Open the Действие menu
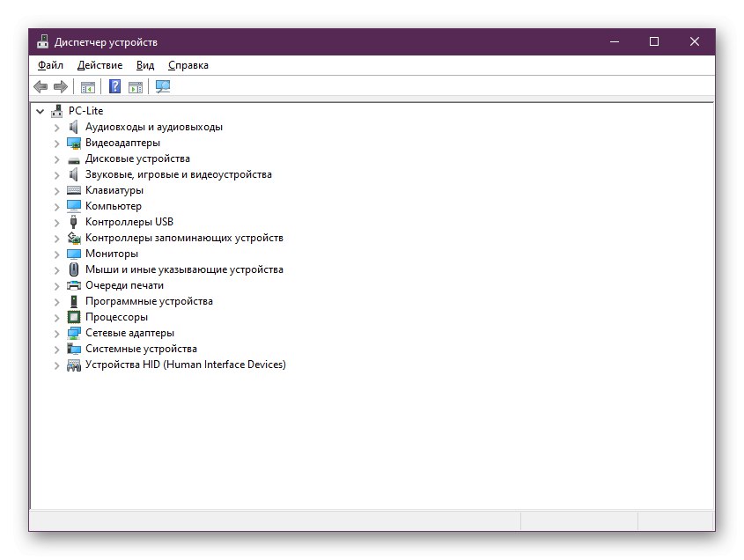The width and height of the screenshot is (744, 560). 99,65
